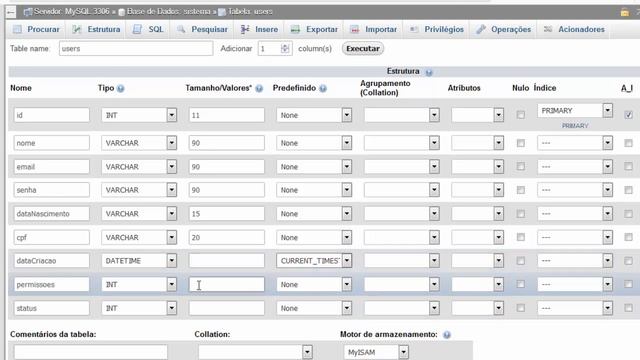The width and height of the screenshot is (640, 360).
Task: Toggle Nulo checkbox for senha row
Action: point(520,190)
